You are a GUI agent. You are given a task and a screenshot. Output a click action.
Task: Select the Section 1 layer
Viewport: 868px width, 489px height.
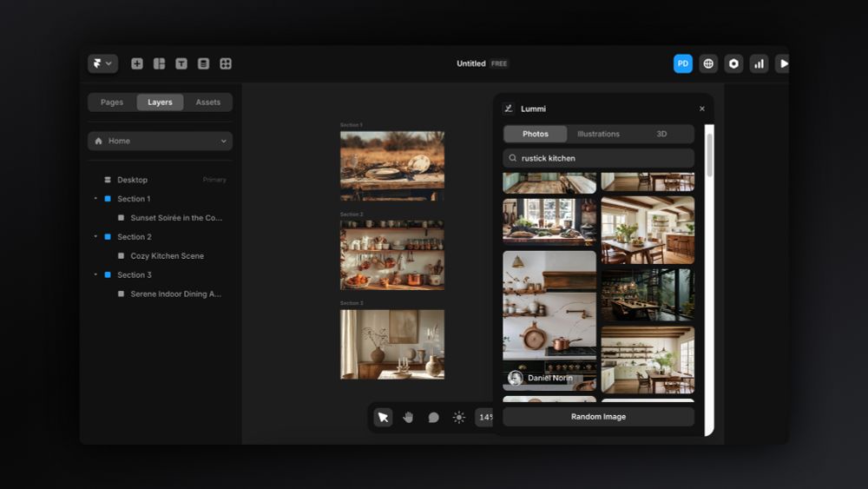point(134,199)
